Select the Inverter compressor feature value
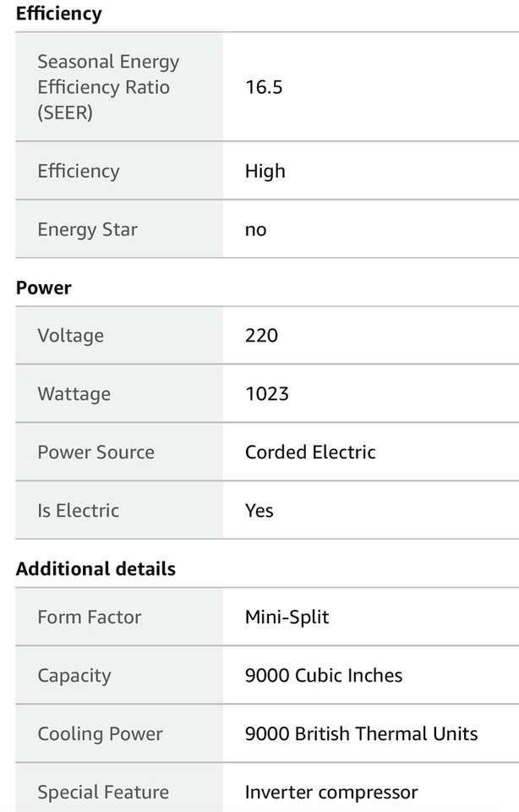519x812 pixels. [331, 792]
